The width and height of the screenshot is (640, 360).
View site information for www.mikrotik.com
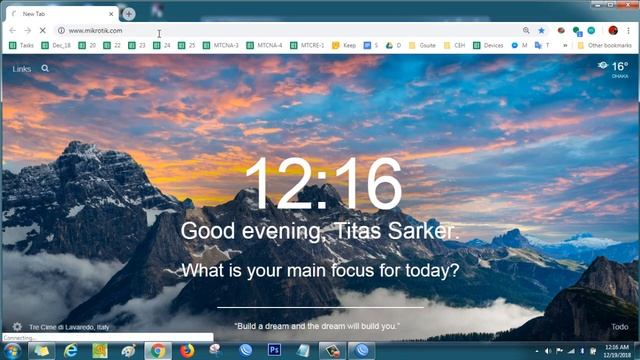pos(61,30)
